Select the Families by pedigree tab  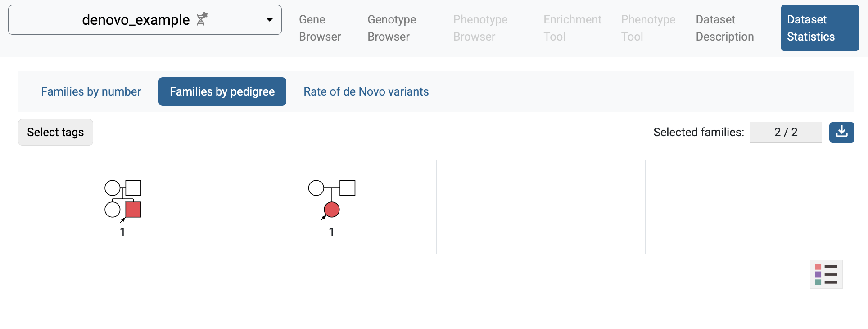(222, 91)
